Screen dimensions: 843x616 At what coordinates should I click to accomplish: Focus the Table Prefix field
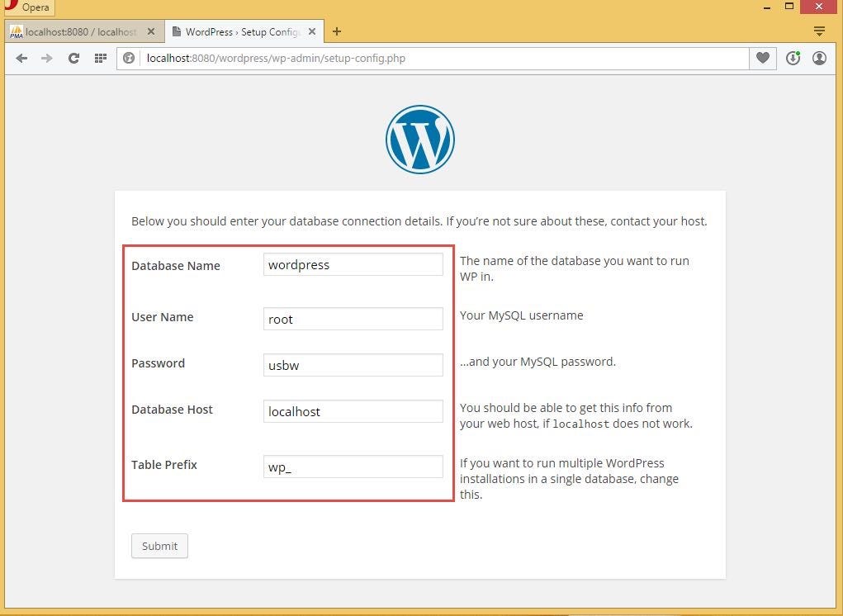tap(353, 467)
